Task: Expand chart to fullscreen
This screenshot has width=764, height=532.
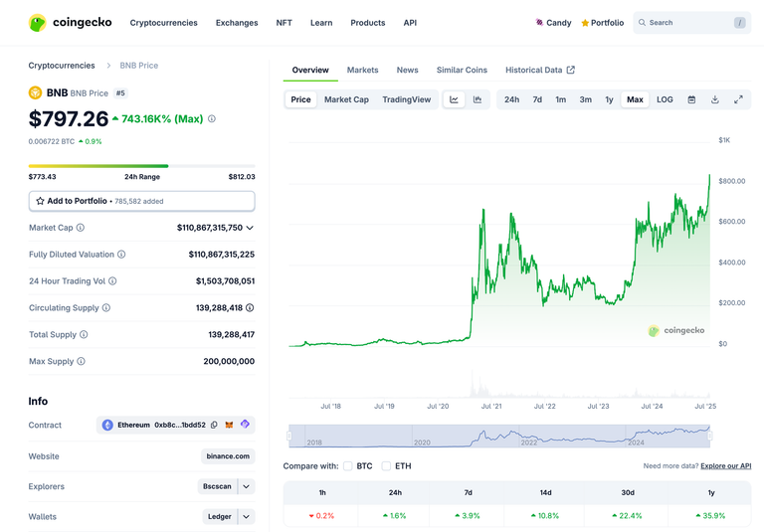Action: click(x=739, y=99)
